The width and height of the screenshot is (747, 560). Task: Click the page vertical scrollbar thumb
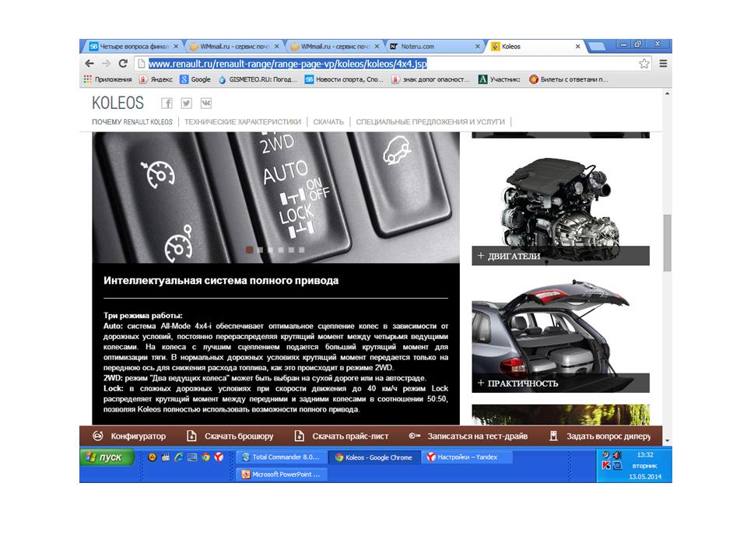667,243
